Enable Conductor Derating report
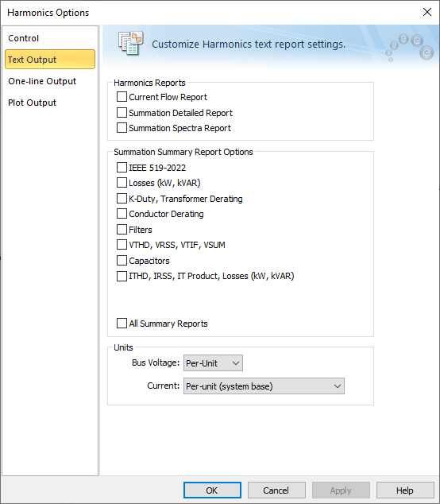Screen dimensions: 440x504 (x=122, y=214)
